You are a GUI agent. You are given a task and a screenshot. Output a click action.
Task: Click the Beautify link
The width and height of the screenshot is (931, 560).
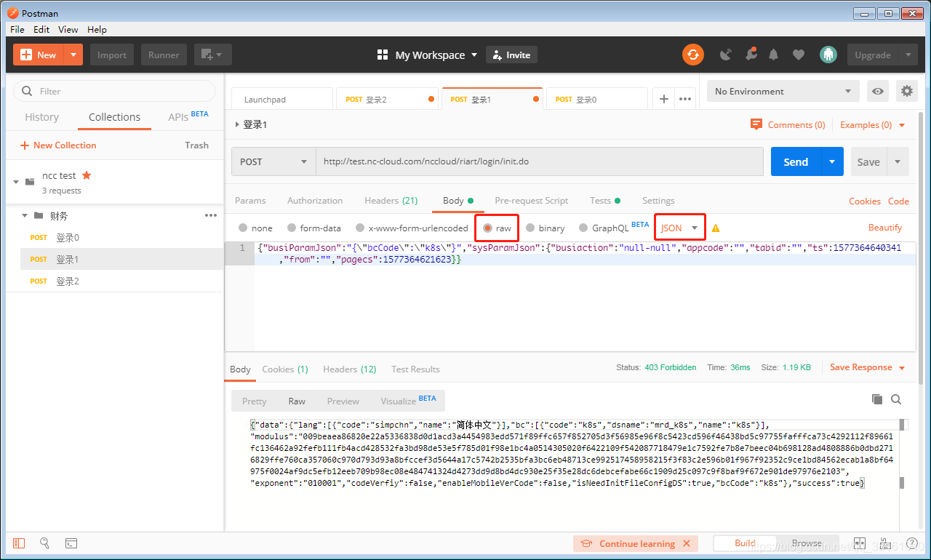(885, 228)
